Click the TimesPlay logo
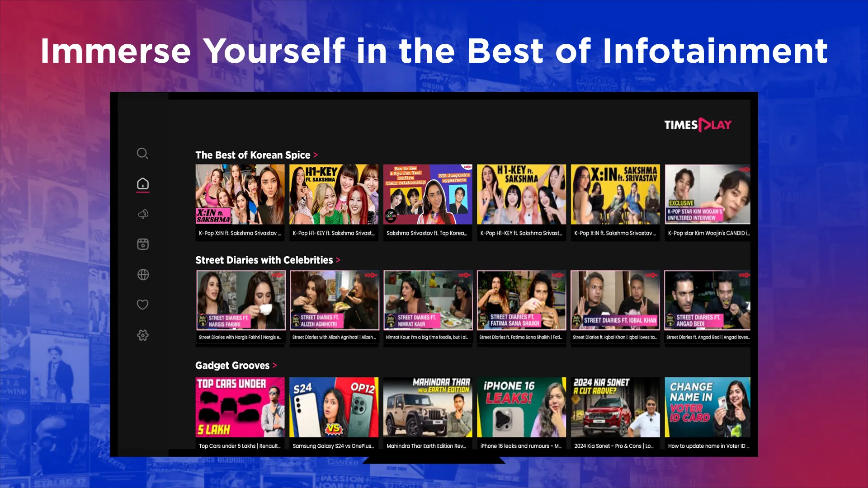The height and width of the screenshot is (488, 868). click(x=698, y=125)
